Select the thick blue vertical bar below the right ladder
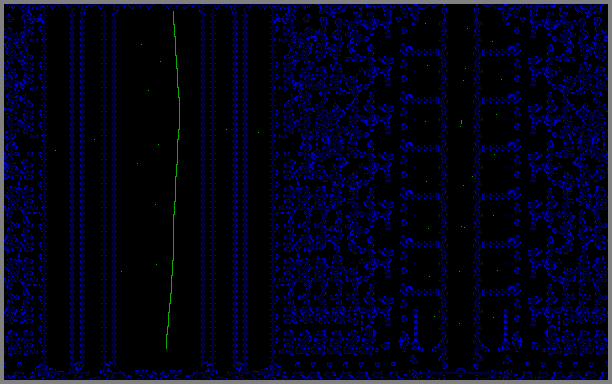 pyautogui.click(x=506, y=325)
